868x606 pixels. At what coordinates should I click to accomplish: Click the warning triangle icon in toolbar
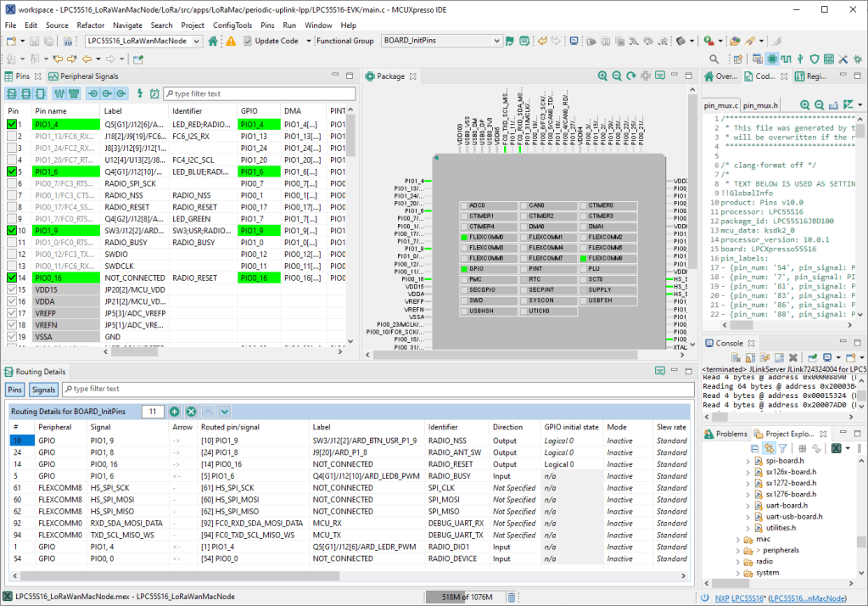tap(231, 41)
